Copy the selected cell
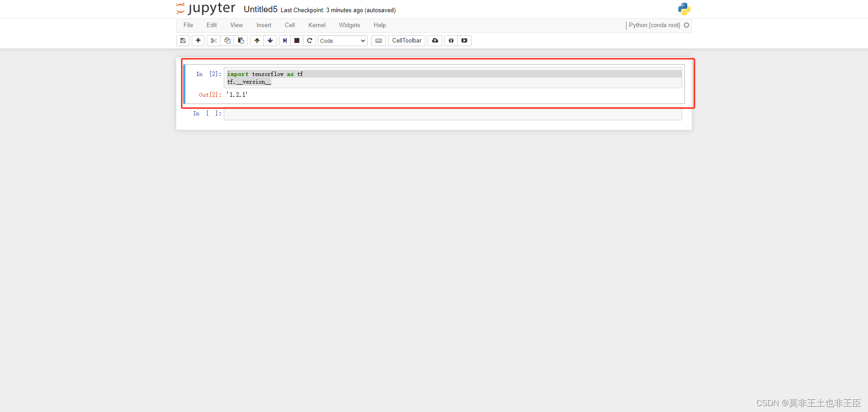Image resolution: width=868 pixels, height=412 pixels. pos(227,41)
